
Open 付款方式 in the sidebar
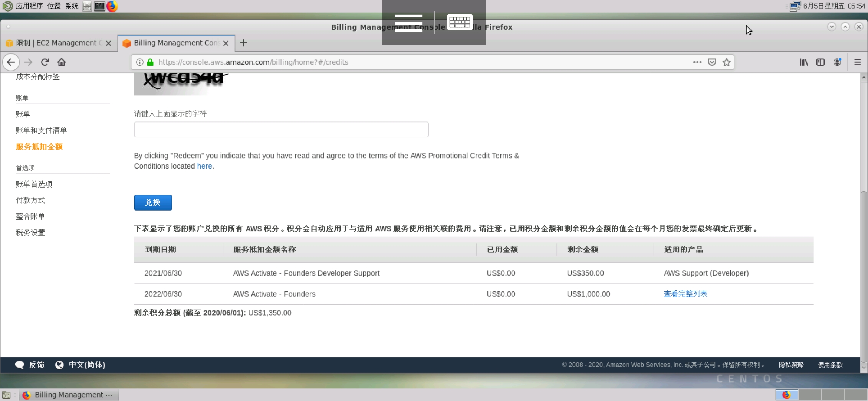click(x=30, y=200)
